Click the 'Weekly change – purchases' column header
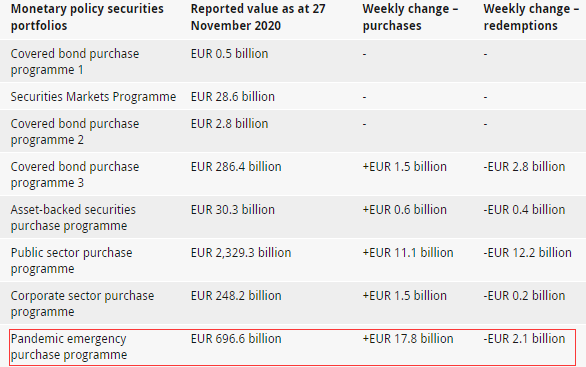 point(410,17)
